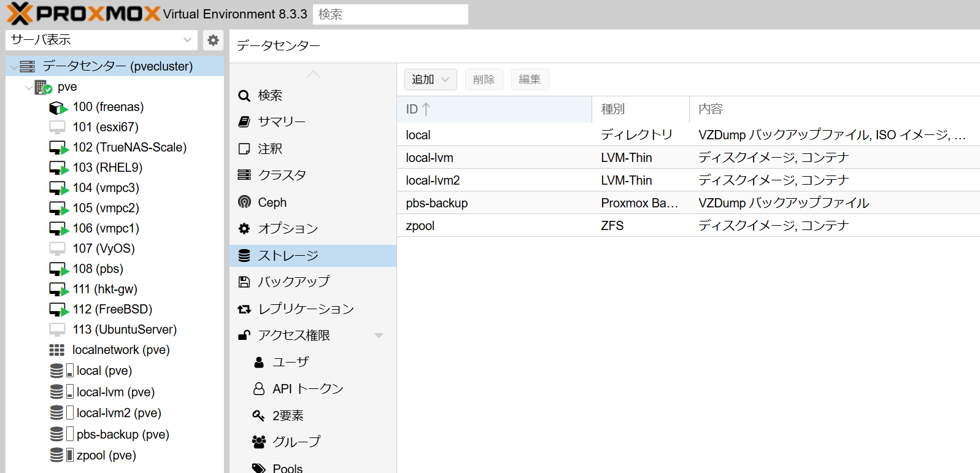This screenshot has width=980, height=473.
Task: Collapse the pve node expander
Action: pyautogui.click(x=28, y=88)
